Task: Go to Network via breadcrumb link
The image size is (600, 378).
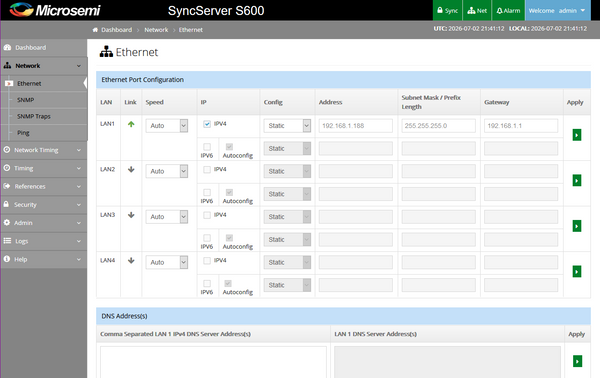Action: [156, 30]
